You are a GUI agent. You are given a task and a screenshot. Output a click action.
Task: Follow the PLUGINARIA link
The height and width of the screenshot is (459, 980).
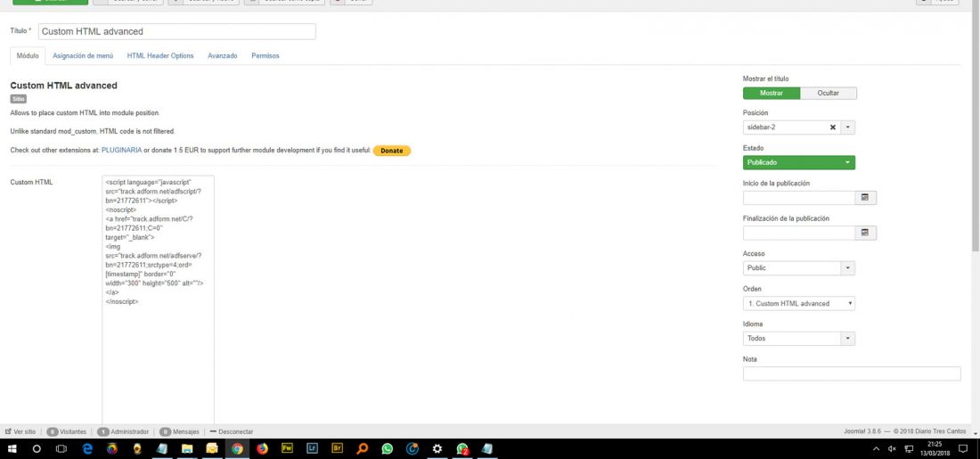click(122, 151)
